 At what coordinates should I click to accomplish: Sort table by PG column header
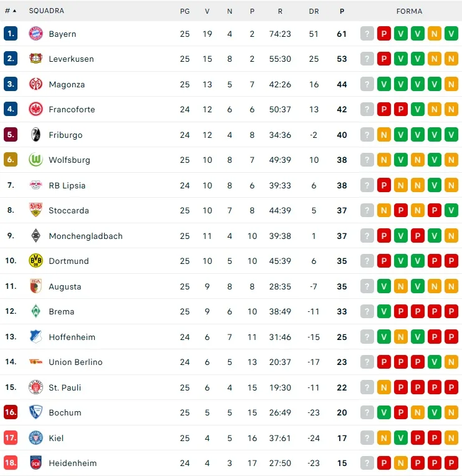[x=185, y=11]
